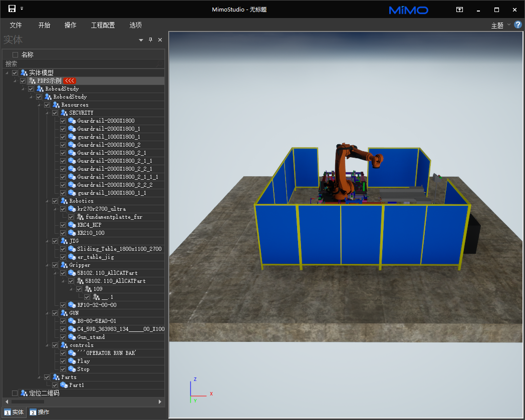525x420 pixels.
Task: Click the red <<< marker beside PDPS示例
Action: pos(70,81)
